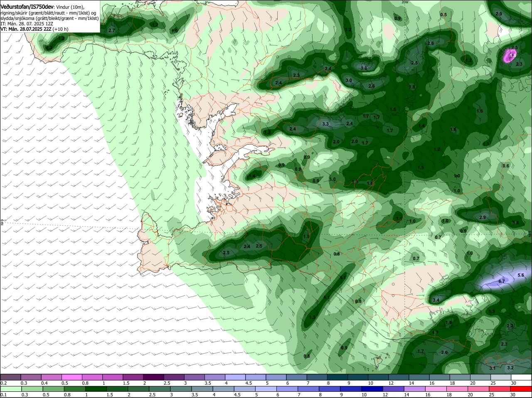Click the 1.8 value inside the pink blob
The image size is (532, 398).
tap(513, 55)
